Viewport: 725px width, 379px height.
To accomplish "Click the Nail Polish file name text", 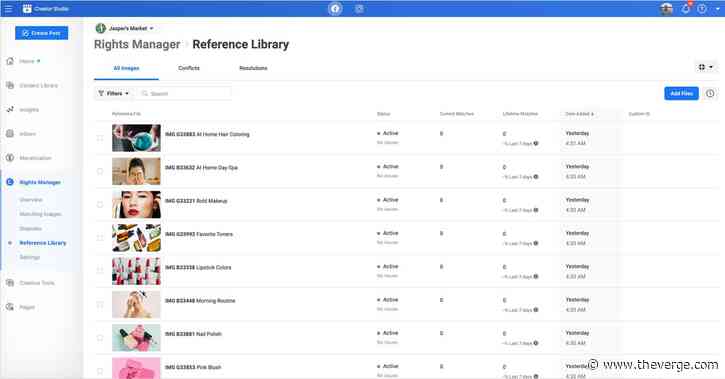I will click(x=193, y=334).
